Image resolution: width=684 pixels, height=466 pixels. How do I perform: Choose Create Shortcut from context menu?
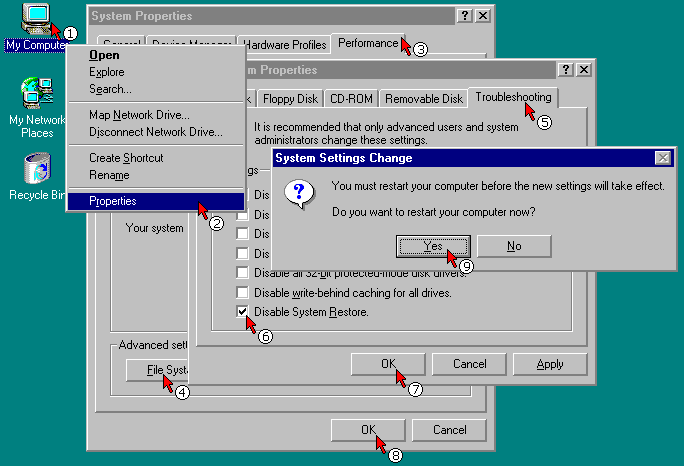click(x=156, y=158)
